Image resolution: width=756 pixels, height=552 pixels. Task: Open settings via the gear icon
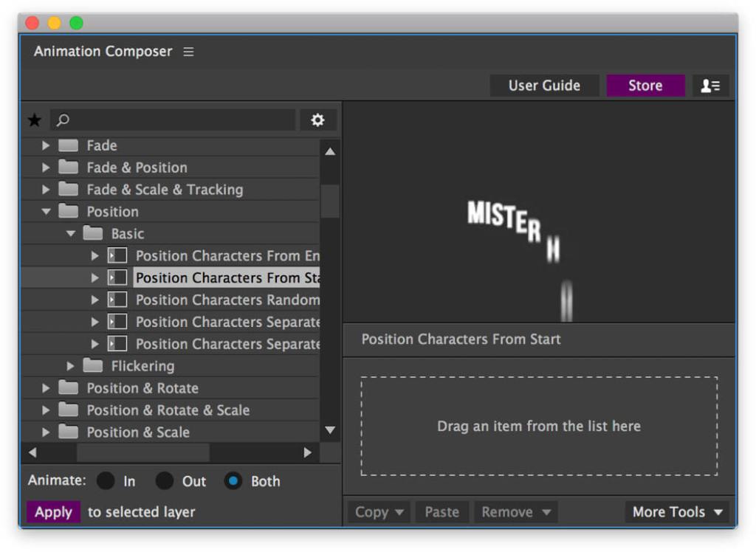pos(317,120)
